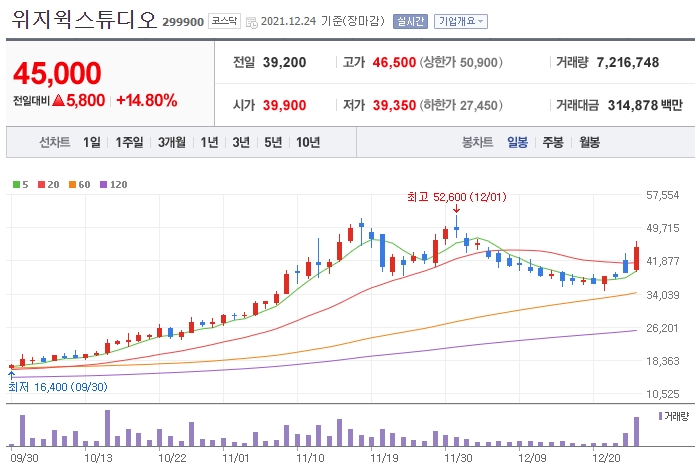
Task: Switch to 주봉 weekly candle chart
Action: pyautogui.click(x=553, y=142)
